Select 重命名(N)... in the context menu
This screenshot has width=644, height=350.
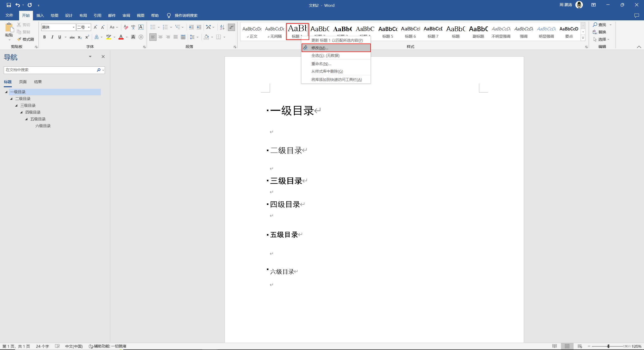point(321,64)
